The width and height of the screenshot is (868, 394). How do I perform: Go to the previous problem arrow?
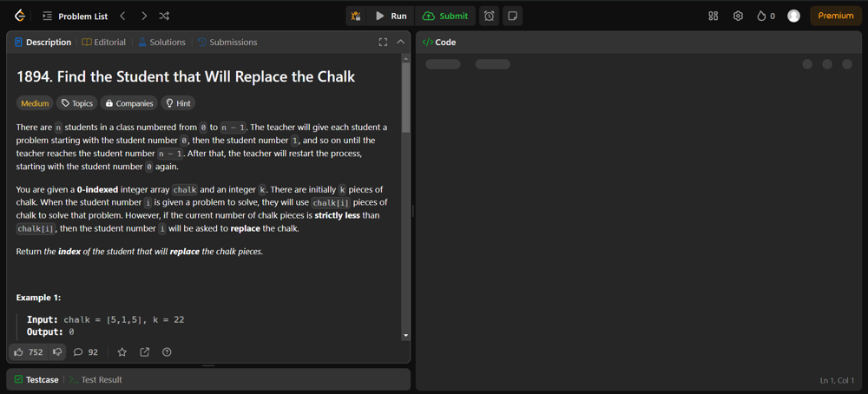point(123,16)
